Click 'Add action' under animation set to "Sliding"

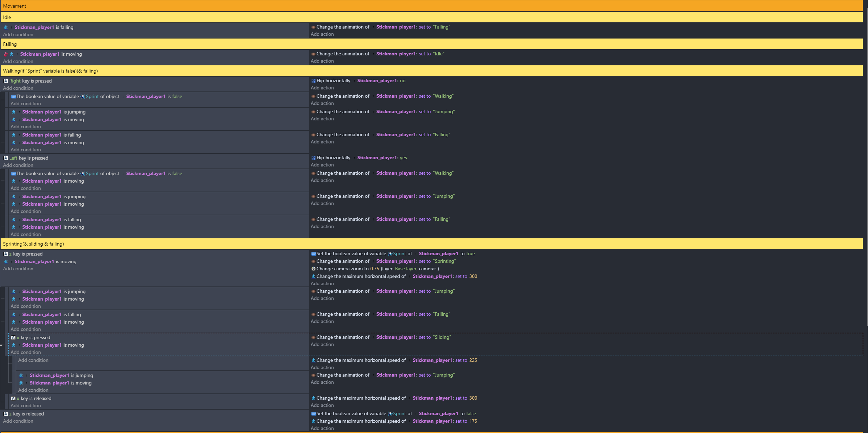pos(322,345)
